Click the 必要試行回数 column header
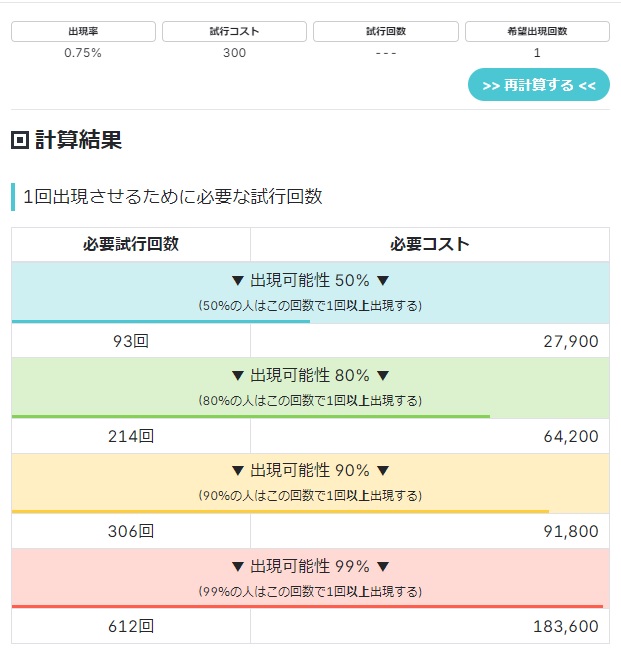The image size is (621, 655). coord(131,244)
